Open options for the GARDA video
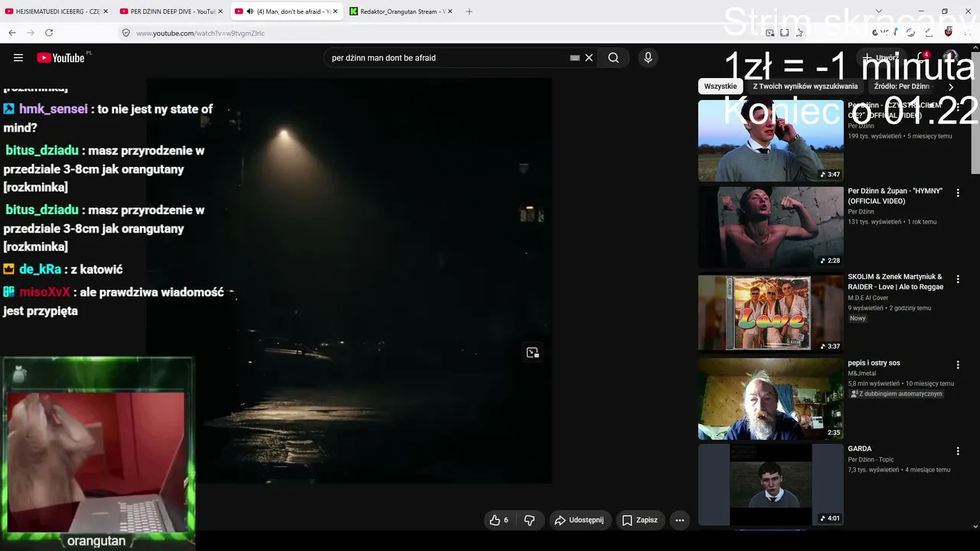The image size is (980, 551). (957, 452)
